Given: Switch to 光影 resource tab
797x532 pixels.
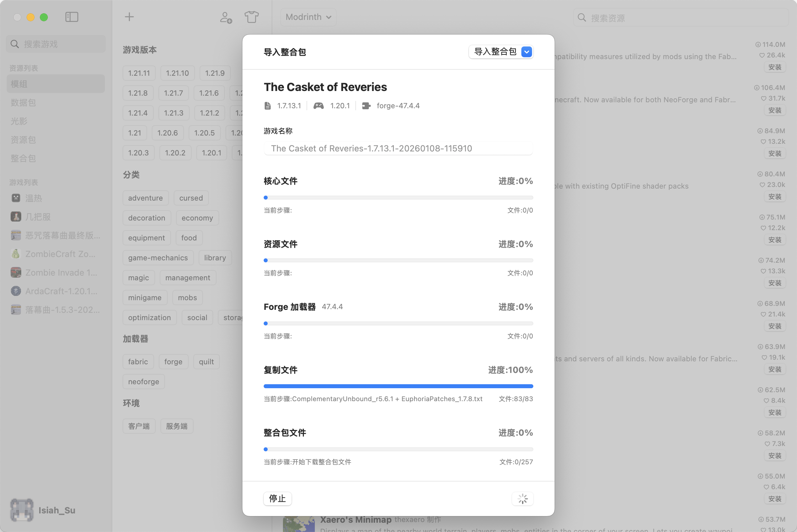Looking at the screenshot, I should 19,121.
